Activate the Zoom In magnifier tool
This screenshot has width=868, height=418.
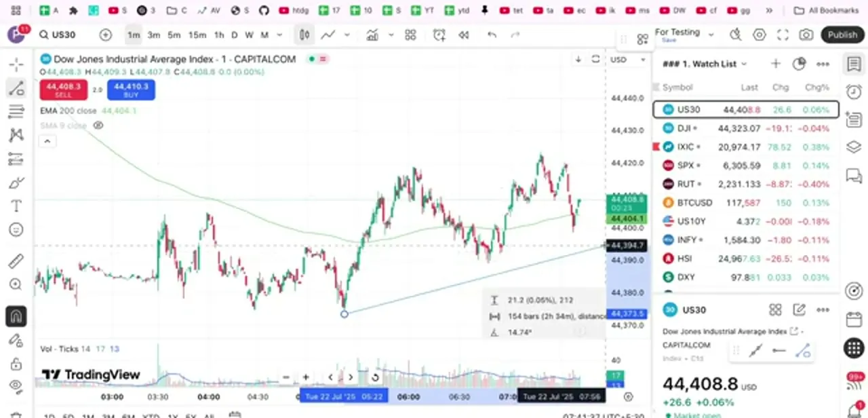[x=16, y=284]
